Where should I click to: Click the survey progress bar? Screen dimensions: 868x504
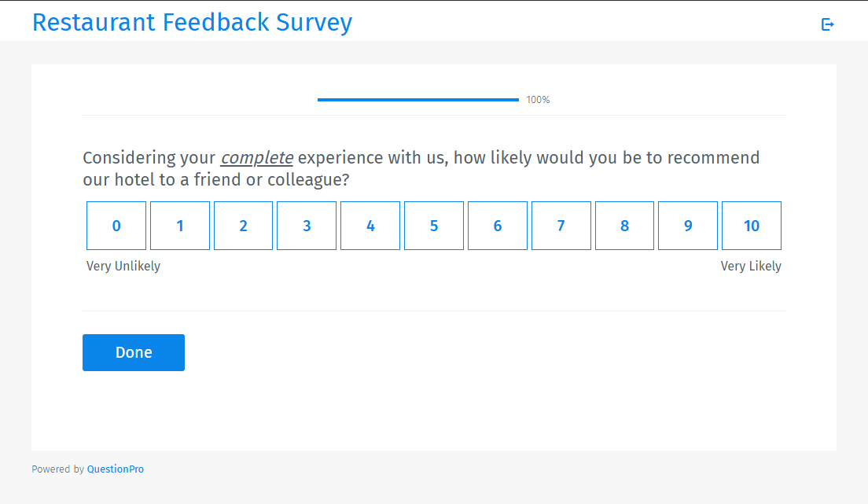[417, 100]
